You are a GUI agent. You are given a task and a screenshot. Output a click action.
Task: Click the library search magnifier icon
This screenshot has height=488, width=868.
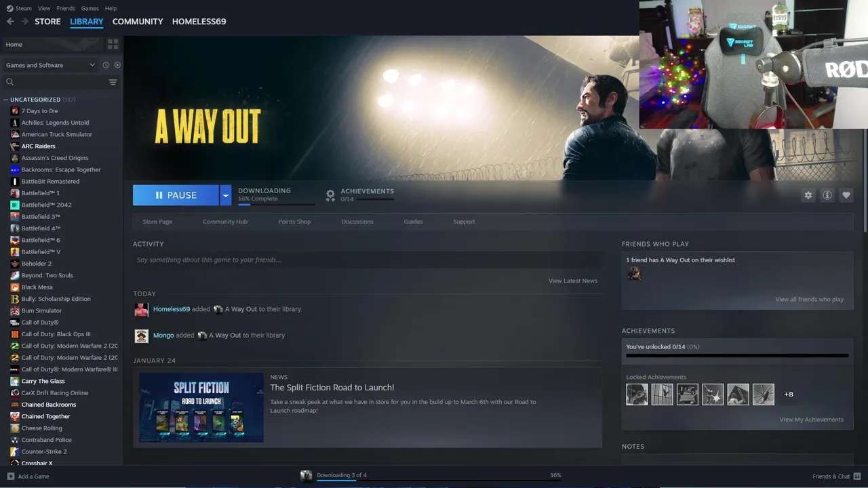9,82
